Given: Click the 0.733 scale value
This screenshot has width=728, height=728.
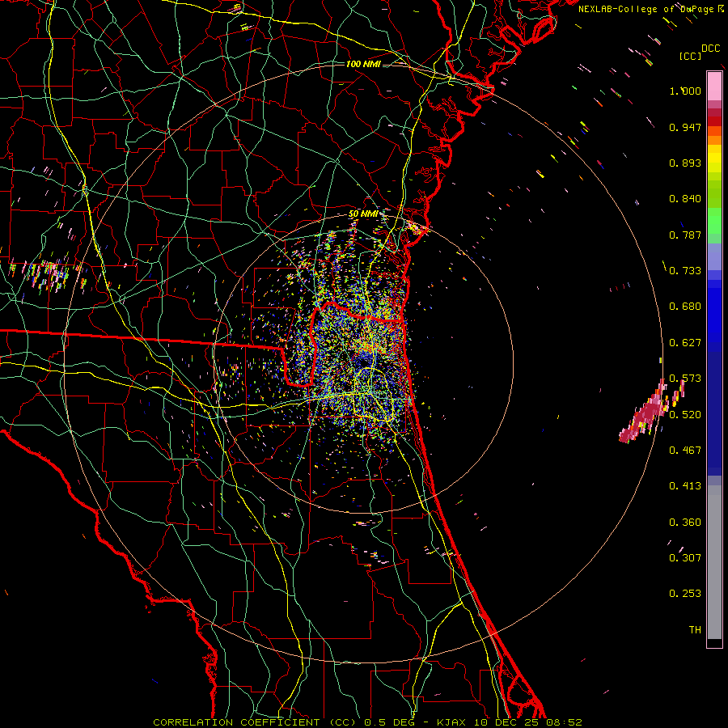Looking at the screenshot, I should click(x=685, y=271).
